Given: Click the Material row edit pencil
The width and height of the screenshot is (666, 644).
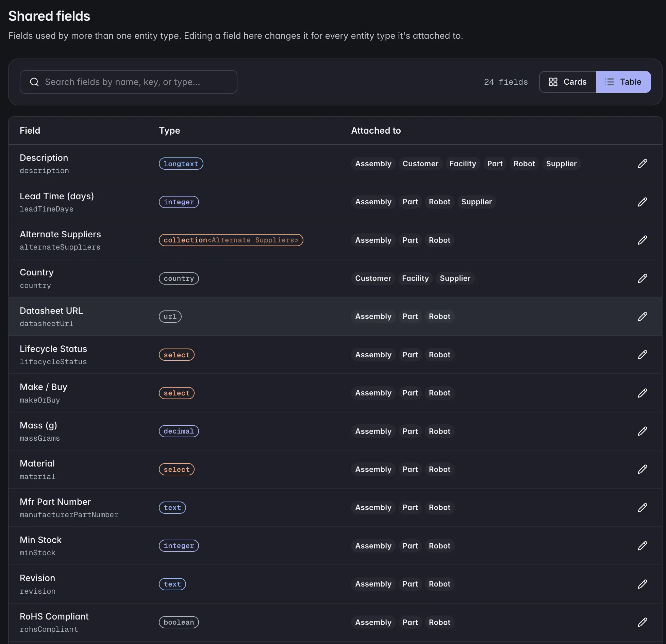Looking at the screenshot, I should pyautogui.click(x=642, y=469).
